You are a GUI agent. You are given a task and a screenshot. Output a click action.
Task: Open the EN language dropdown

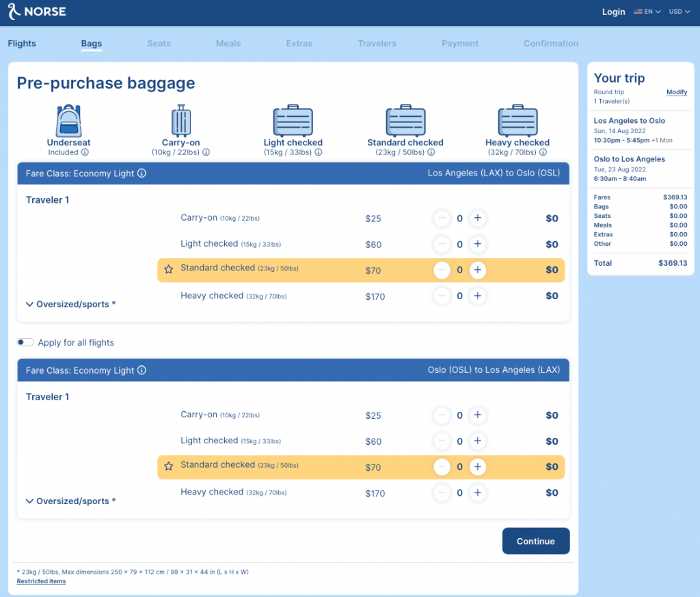tap(647, 12)
